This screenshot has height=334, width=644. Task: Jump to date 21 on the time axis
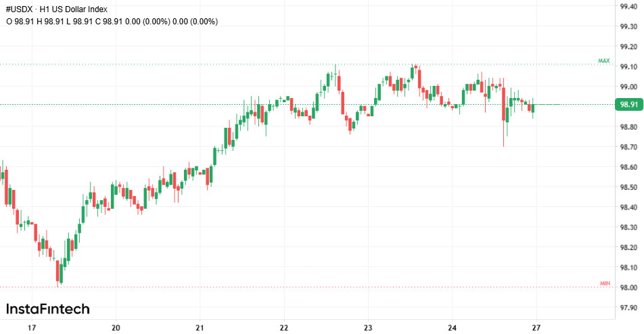click(200, 327)
